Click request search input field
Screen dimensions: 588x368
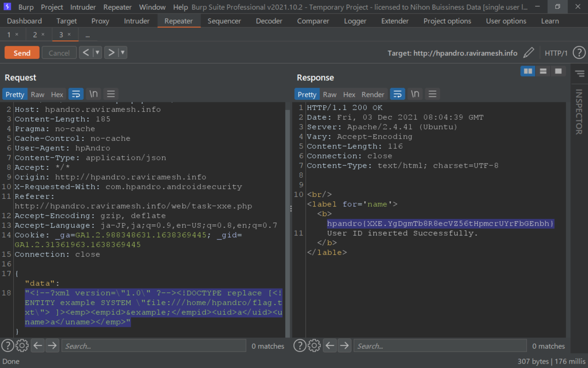pos(154,345)
